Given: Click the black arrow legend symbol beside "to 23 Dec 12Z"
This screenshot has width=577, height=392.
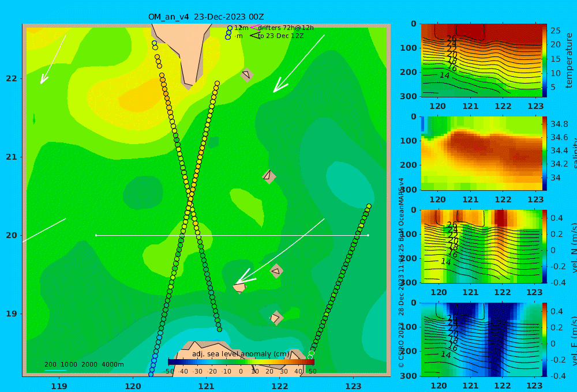Looking at the screenshot, I should [254, 36].
